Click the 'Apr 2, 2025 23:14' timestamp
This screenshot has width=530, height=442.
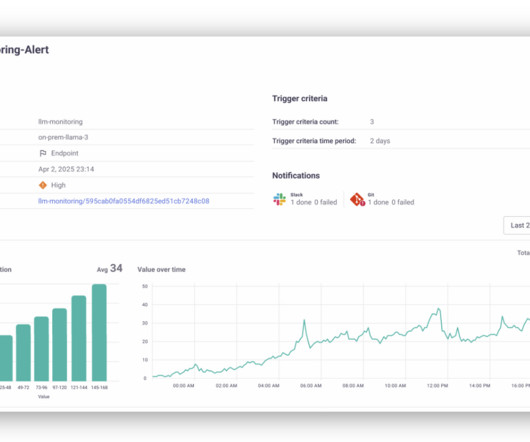pyautogui.click(x=66, y=169)
